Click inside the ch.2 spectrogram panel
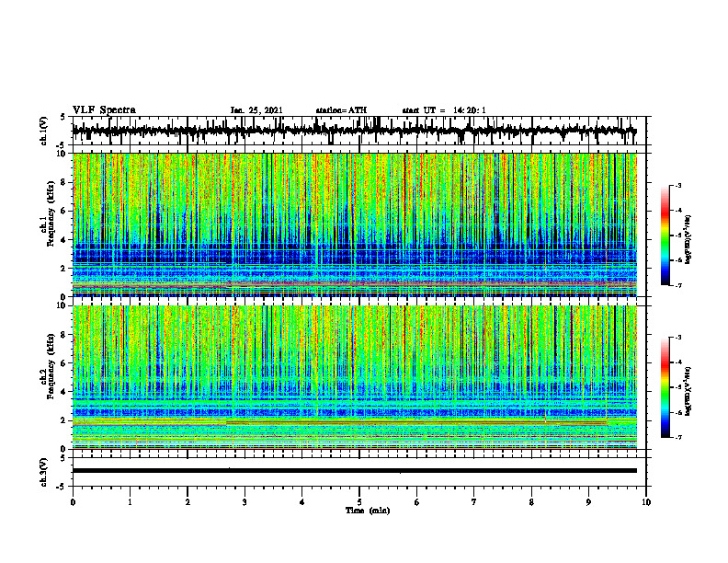The height and width of the screenshot is (563, 728). click(x=354, y=377)
